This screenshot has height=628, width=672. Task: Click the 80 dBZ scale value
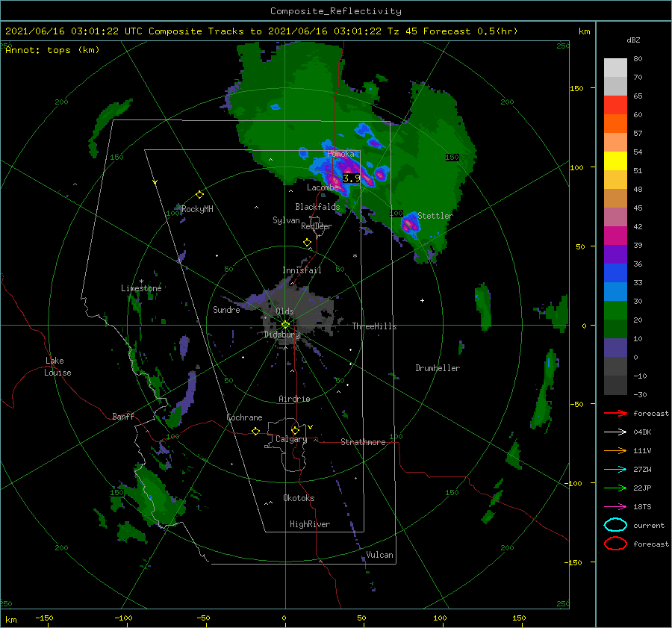(638, 59)
